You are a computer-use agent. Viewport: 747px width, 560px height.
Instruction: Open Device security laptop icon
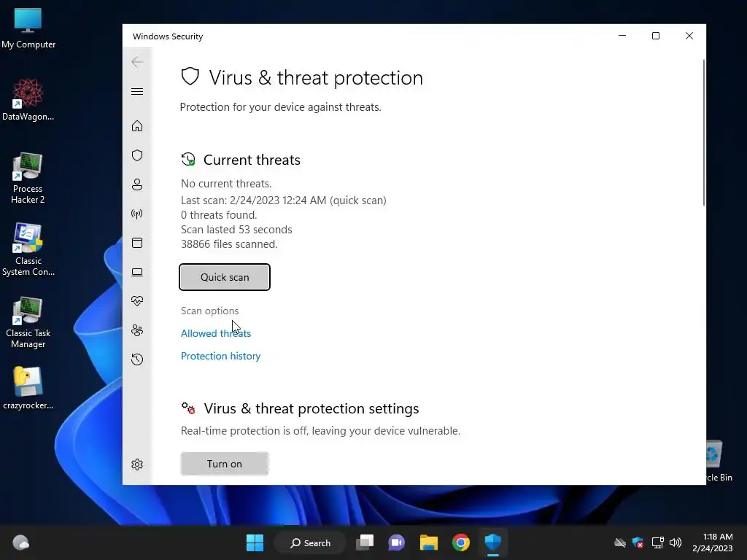pos(137,273)
